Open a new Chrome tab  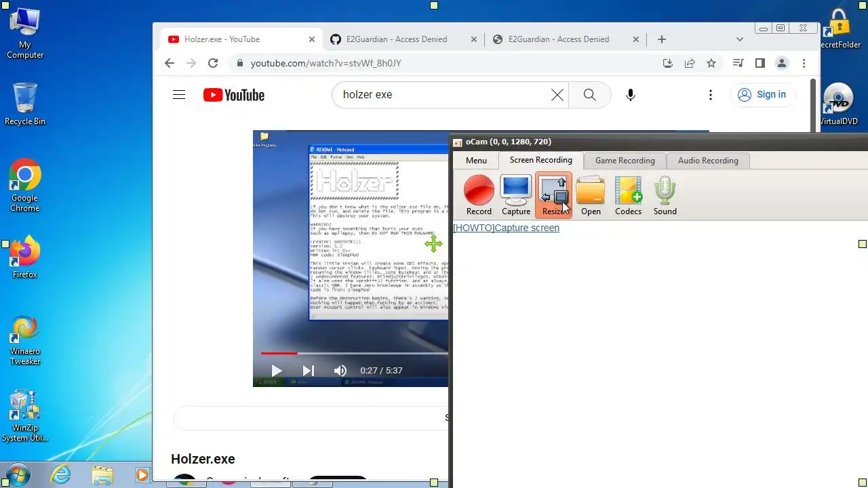(662, 39)
